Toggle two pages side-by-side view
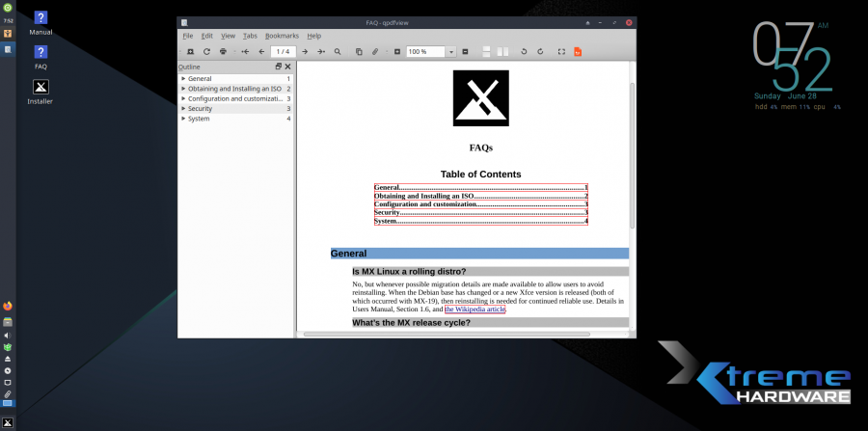The width and height of the screenshot is (868, 431). click(502, 51)
